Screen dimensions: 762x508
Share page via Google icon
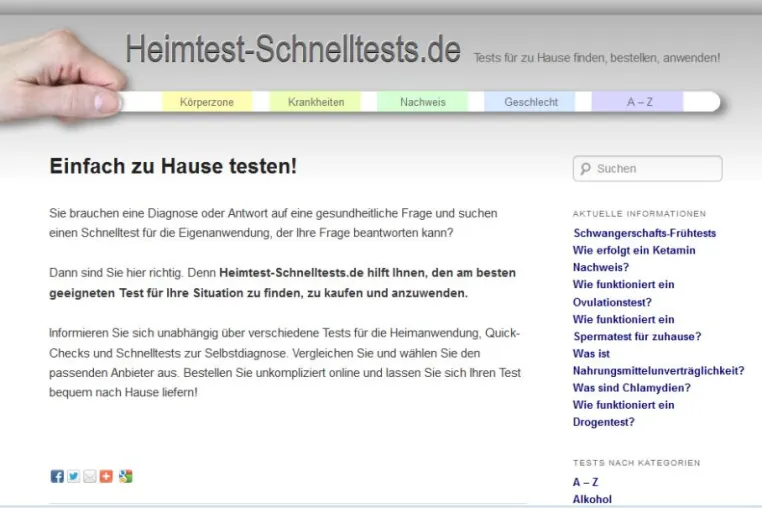(x=125, y=476)
